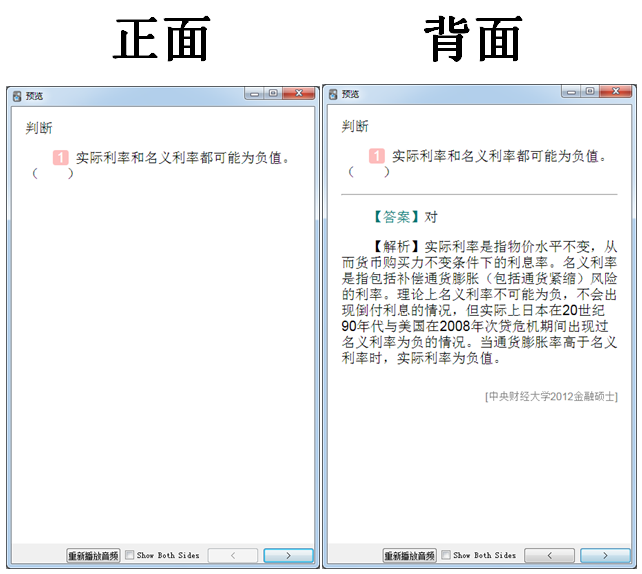Click the source tag [中央财经大学2012金融硕士]
642x574 pixels.
(x=551, y=396)
